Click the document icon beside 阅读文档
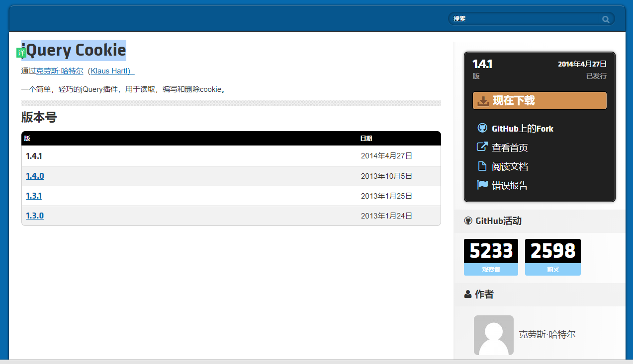This screenshot has width=633, height=364. pyautogui.click(x=482, y=166)
